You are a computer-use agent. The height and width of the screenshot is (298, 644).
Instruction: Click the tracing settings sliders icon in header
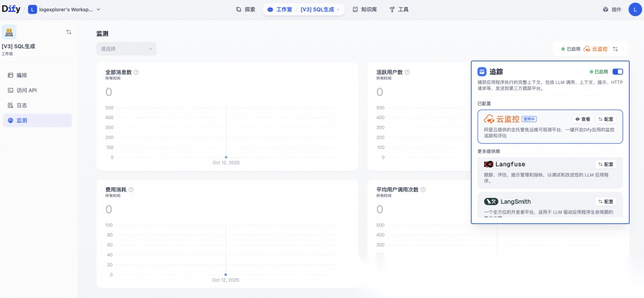point(615,49)
